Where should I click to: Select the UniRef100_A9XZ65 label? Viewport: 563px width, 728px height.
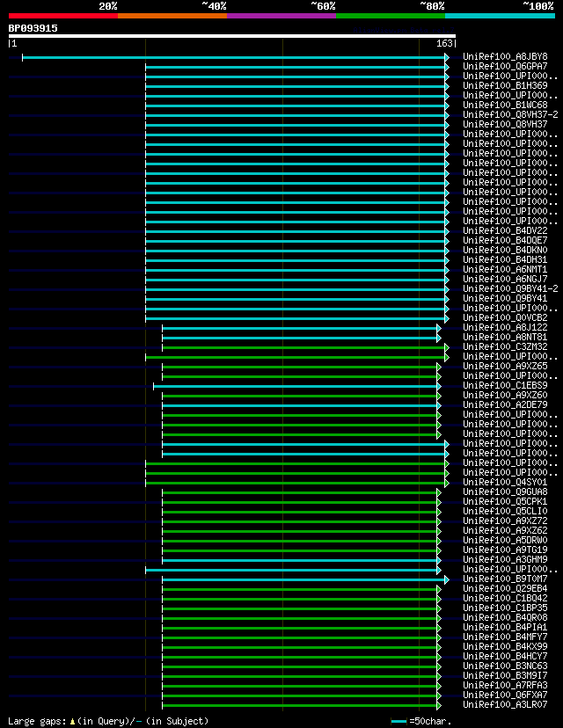click(x=506, y=367)
